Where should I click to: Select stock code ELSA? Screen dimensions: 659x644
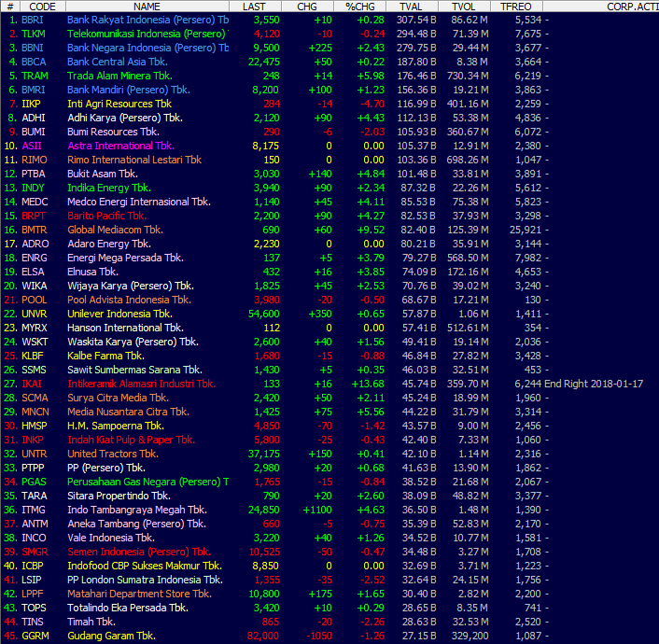point(33,272)
